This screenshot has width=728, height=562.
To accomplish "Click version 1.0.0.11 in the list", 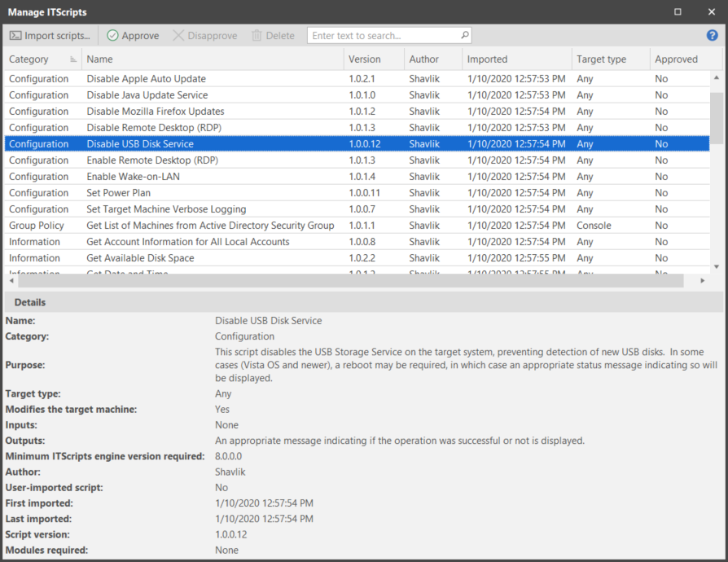I will (x=364, y=193).
